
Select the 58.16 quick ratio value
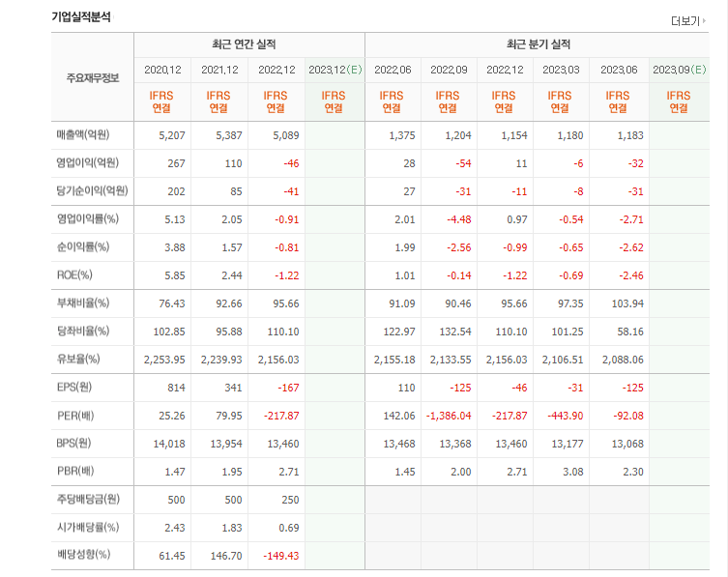click(630, 332)
